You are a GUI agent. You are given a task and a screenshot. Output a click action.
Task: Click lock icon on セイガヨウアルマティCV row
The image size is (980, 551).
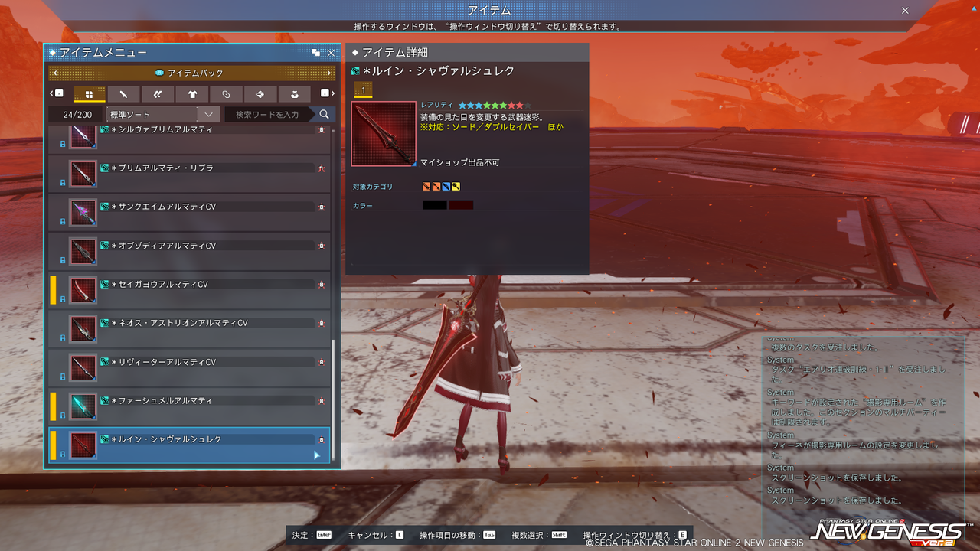click(63, 300)
